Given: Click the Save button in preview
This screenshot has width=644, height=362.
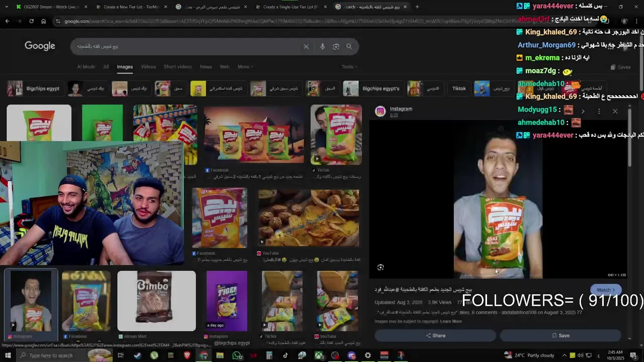Looking at the screenshot, I should (x=560, y=335).
